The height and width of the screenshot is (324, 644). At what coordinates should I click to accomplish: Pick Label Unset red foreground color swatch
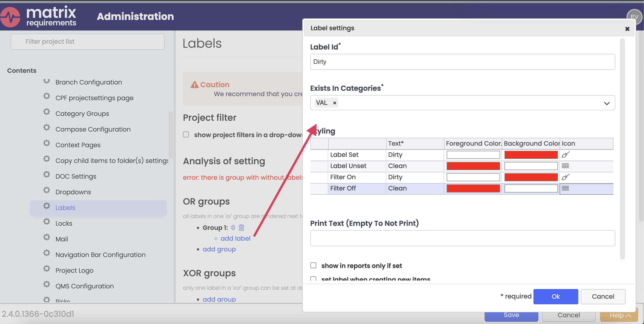(x=473, y=166)
